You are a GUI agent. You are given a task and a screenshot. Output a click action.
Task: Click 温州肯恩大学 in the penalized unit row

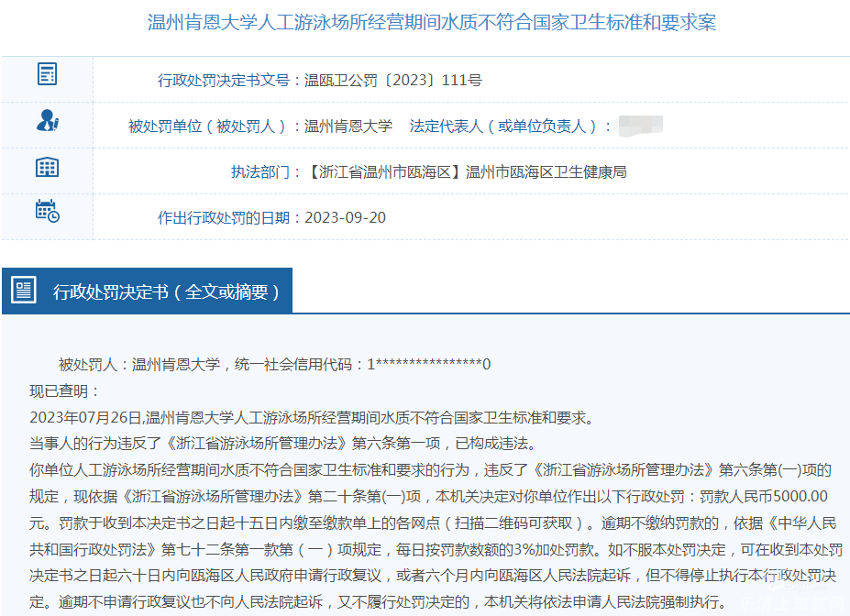click(348, 126)
